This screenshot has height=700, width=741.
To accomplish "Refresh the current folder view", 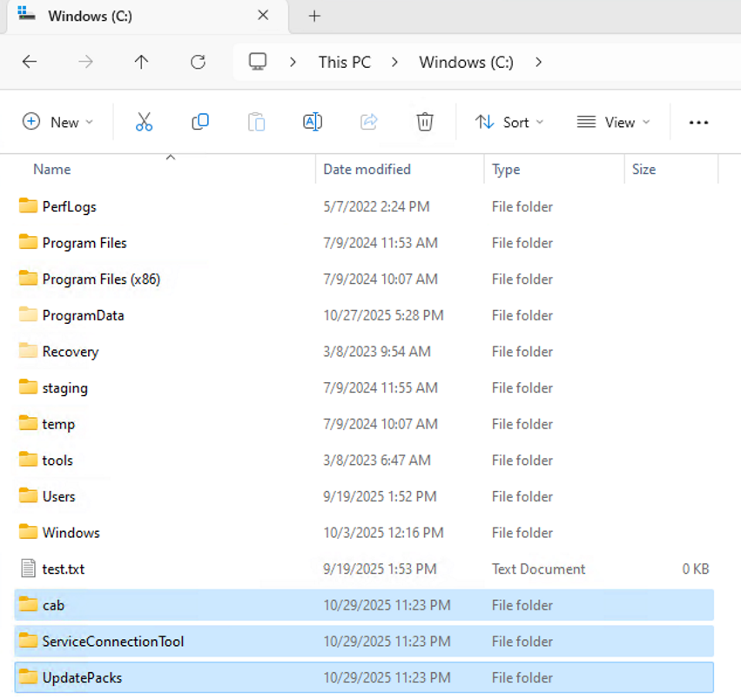I will coord(198,62).
